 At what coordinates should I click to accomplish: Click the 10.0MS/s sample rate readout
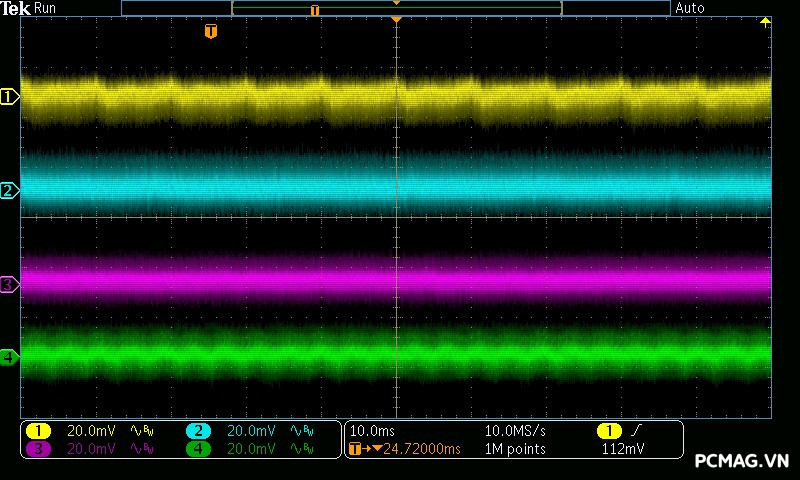[x=515, y=431]
